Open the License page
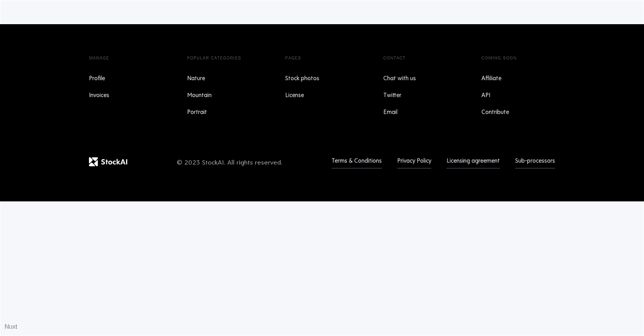Viewport: 644px width, 336px height. point(294,95)
